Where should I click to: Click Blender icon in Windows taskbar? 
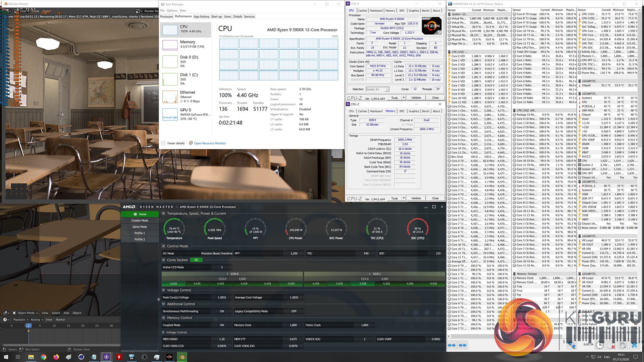tap(182, 357)
